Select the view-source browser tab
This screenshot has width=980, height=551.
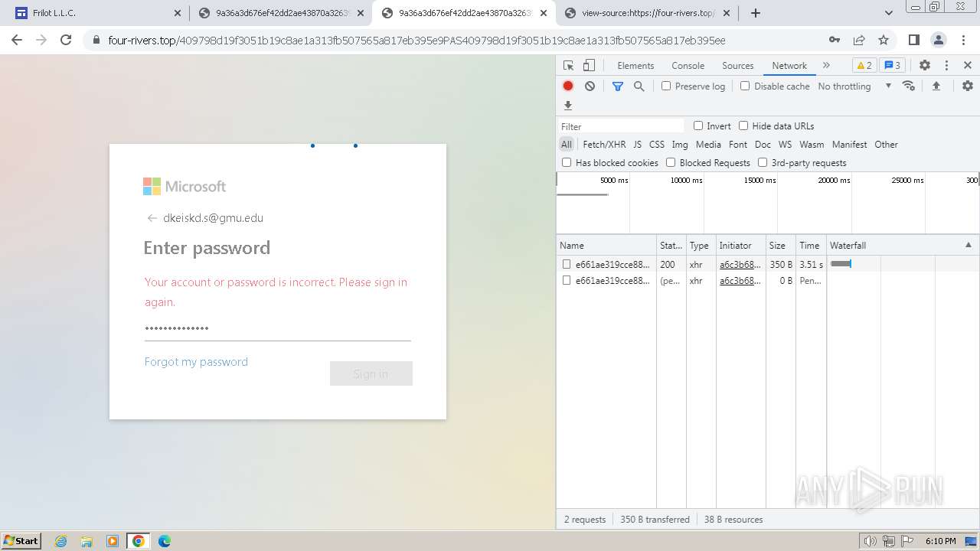[x=646, y=13]
